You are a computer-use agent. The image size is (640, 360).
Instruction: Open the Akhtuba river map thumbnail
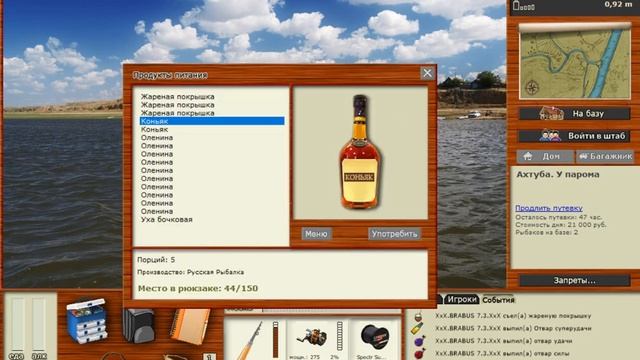pyautogui.click(x=575, y=62)
